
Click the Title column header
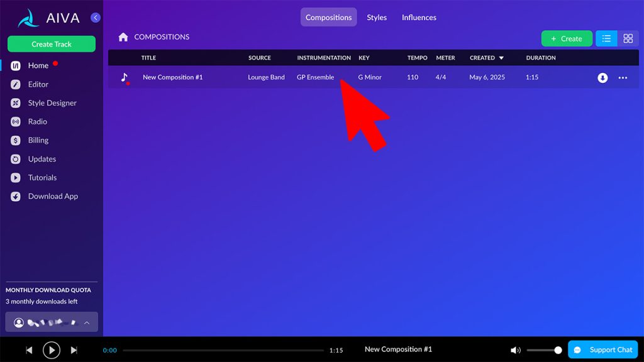[x=148, y=58]
